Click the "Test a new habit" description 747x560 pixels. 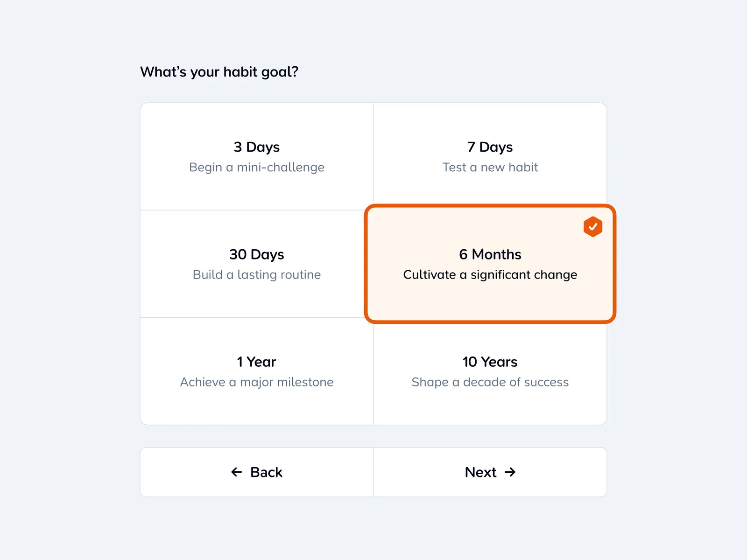click(490, 168)
